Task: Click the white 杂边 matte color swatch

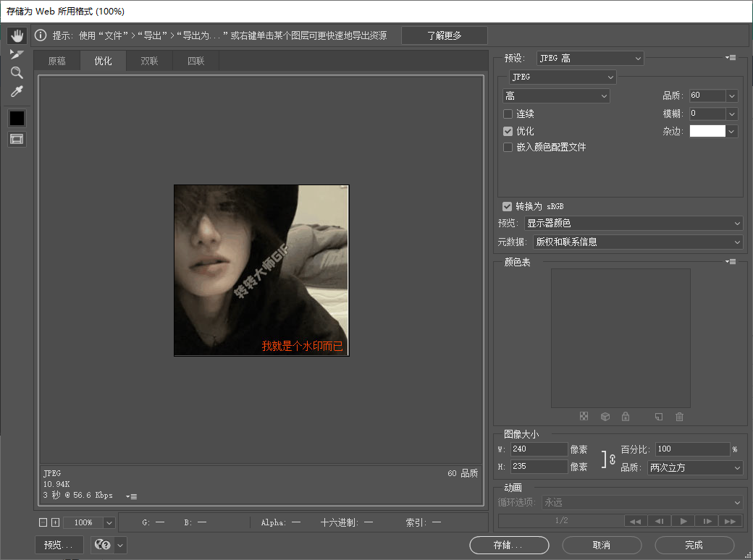Action: click(x=707, y=132)
